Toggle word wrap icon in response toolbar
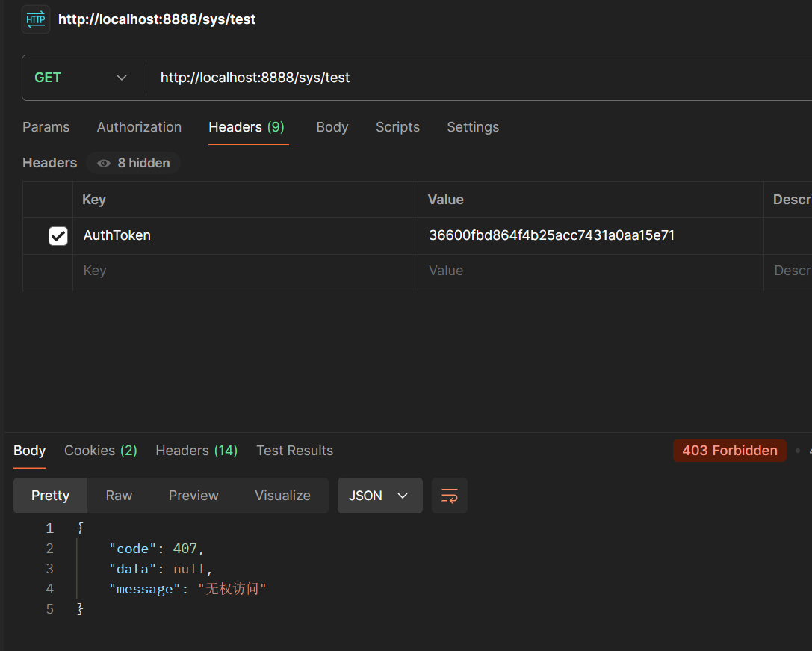This screenshot has height=651, width=812. (x=450, y=496)
